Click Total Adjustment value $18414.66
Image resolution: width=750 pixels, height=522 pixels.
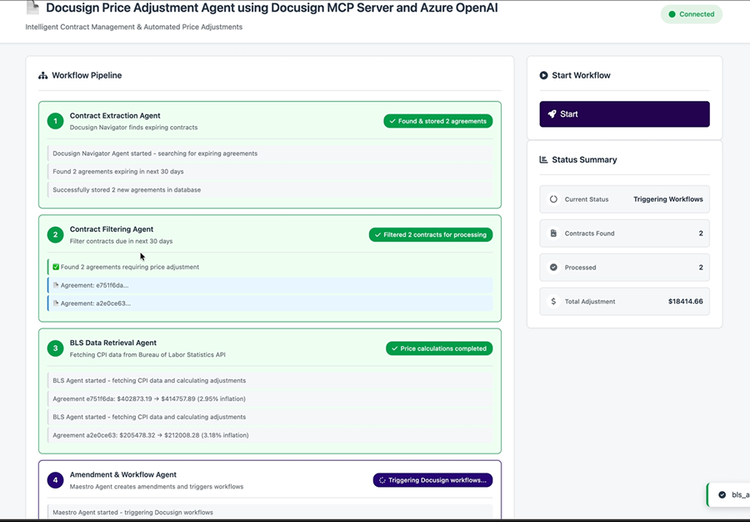click(685, 301)
